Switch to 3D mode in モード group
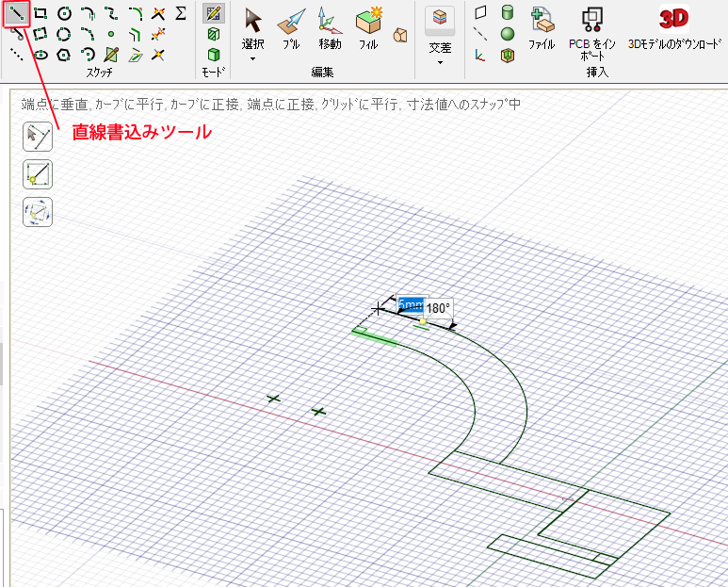Screen dimensions: 728x587 click(214, 55)
